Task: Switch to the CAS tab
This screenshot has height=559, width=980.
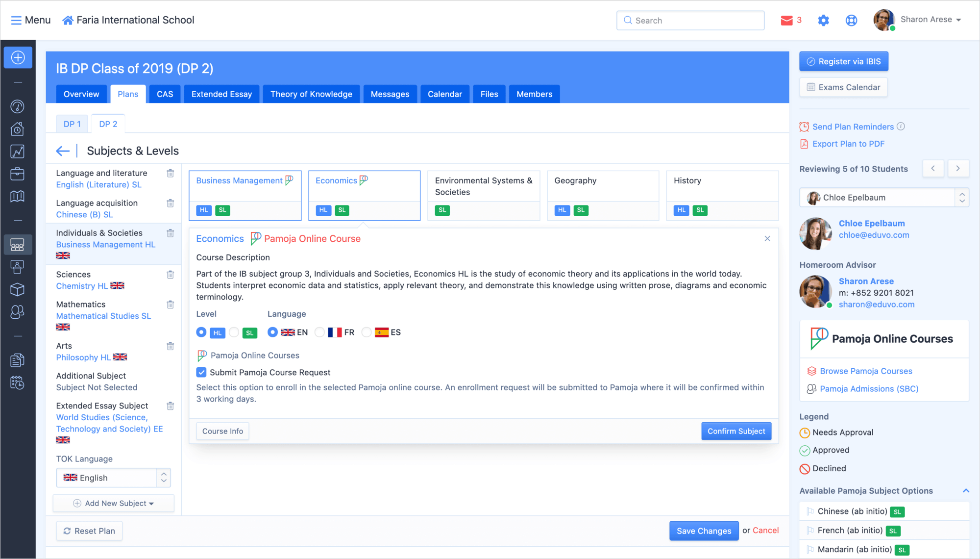Action: coord(165,94)
